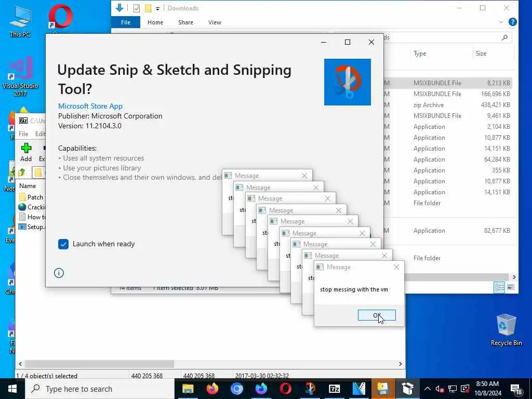Select the 438,421 KB zip Archive row
Screen dimensions: 532x399
pyautogui.click(x=447, y=105)
